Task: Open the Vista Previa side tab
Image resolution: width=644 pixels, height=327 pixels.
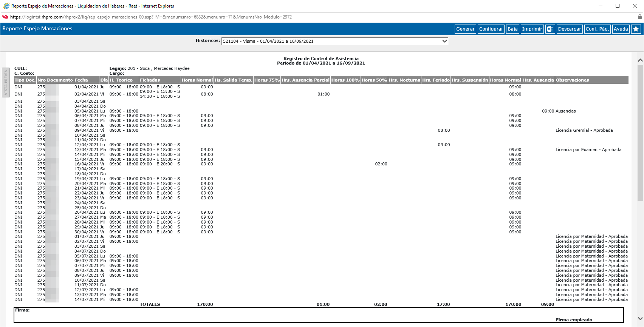Action: pos(6,82)
